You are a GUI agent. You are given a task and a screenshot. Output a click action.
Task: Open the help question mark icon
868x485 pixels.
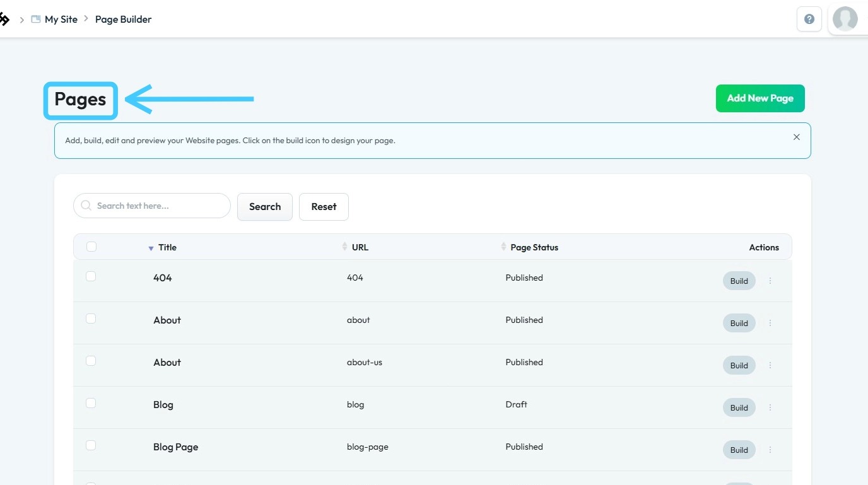coord(809,19)
